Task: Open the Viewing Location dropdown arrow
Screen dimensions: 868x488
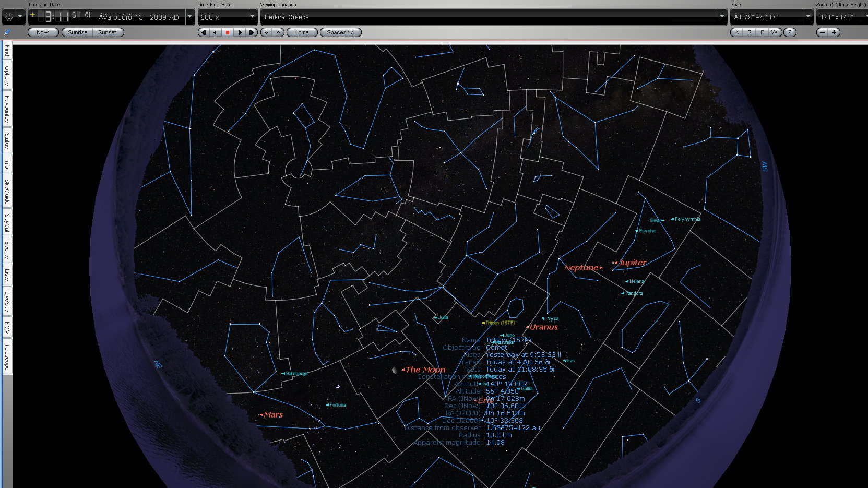Action: [722, 17]
